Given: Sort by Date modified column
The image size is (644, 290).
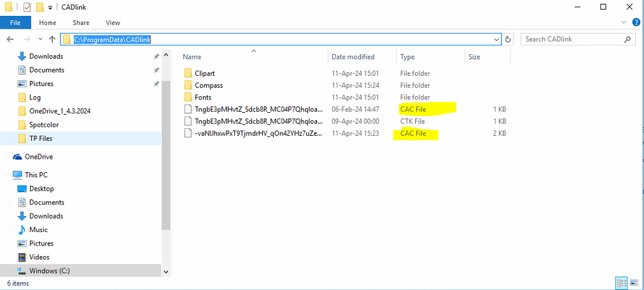Looking at the screenshot, I should (353, 57).
